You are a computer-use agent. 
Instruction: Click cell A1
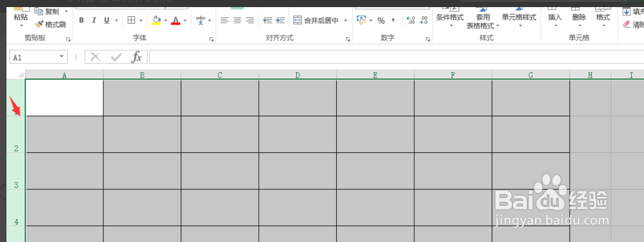(64, 98)
